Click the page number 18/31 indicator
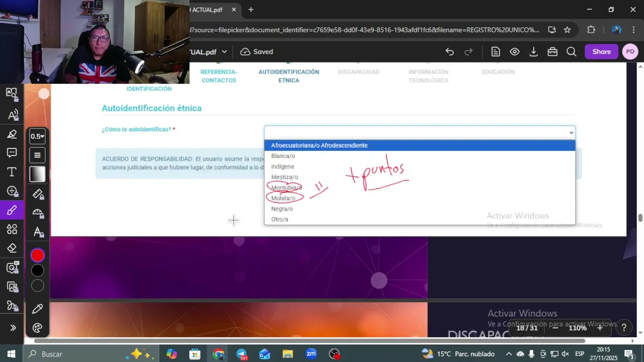Image resolution: width=644 pixels, height=362 pixels. tap(527, 328)
